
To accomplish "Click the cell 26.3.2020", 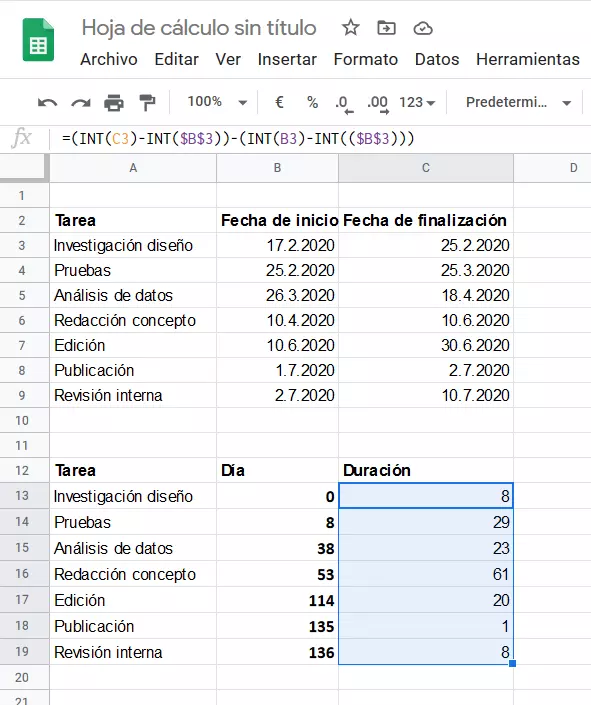I will tap(278, 295).
